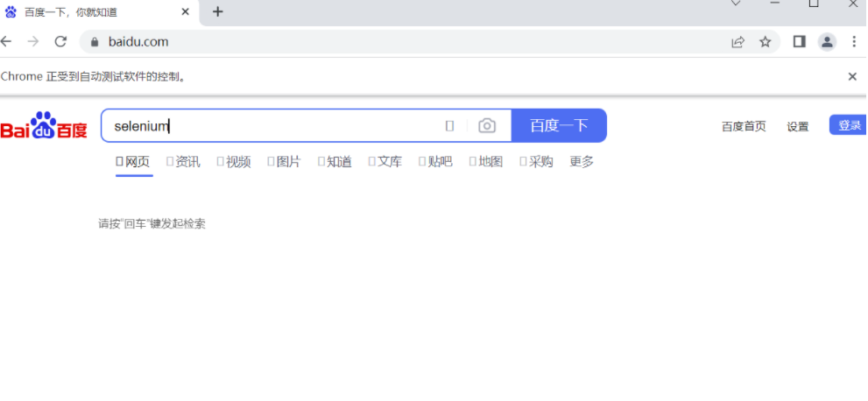Click the Baidu logo
The height and width of the screenshot is (401, 868).
coord(44,125)
